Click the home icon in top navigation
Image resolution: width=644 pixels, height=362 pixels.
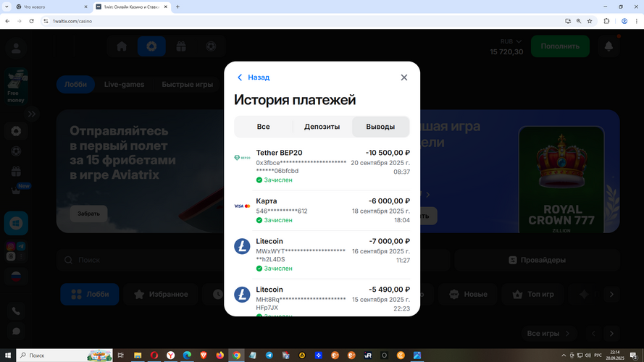point(122,46)
